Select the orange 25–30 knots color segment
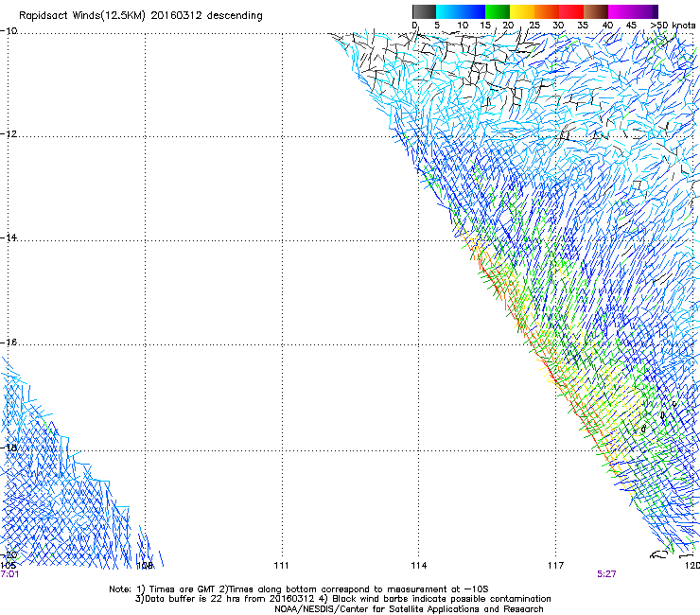700x615 pixels. click(x=547, y=11)
